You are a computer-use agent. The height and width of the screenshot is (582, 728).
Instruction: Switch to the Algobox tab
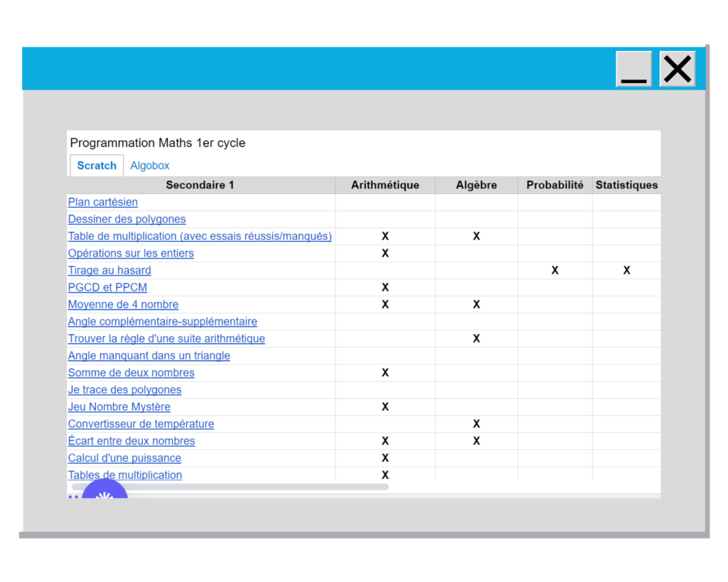tap(149, 166)
